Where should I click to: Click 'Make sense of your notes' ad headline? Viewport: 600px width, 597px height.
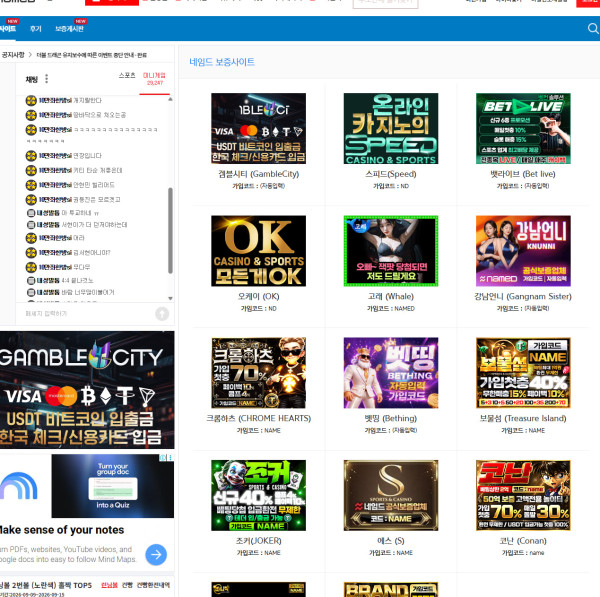pos(61,530)
